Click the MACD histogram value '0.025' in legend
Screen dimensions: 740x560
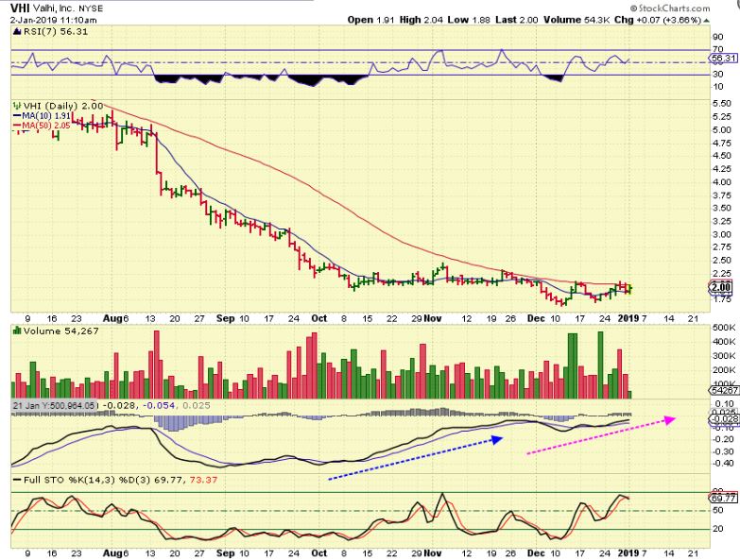click(x=196, y=405)
